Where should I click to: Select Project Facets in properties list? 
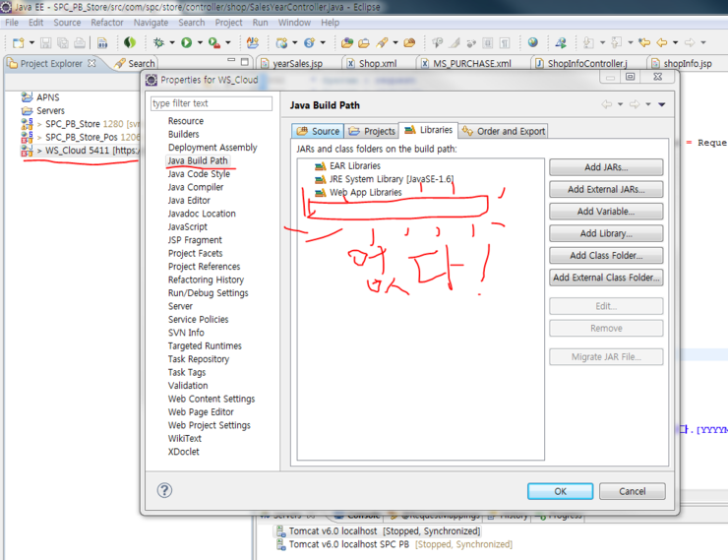tap(195, 253)
